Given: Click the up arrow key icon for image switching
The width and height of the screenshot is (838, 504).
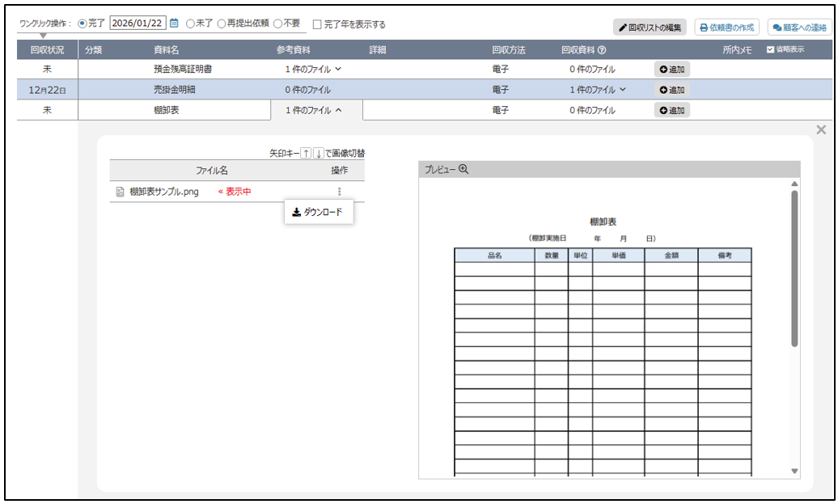Looking at the screenshot, I should (x=306, y=154).
